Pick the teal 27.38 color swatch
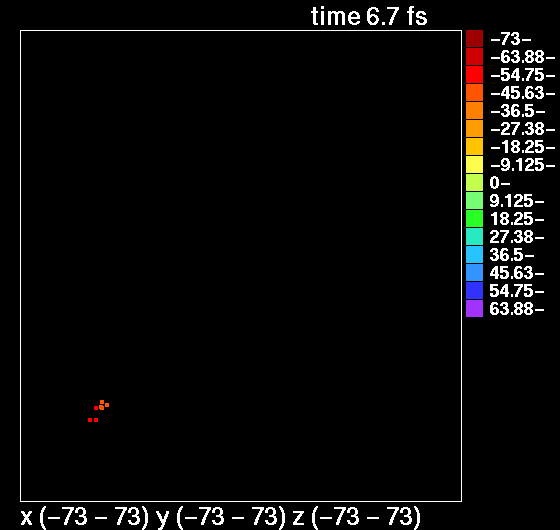 pos(474,236)
